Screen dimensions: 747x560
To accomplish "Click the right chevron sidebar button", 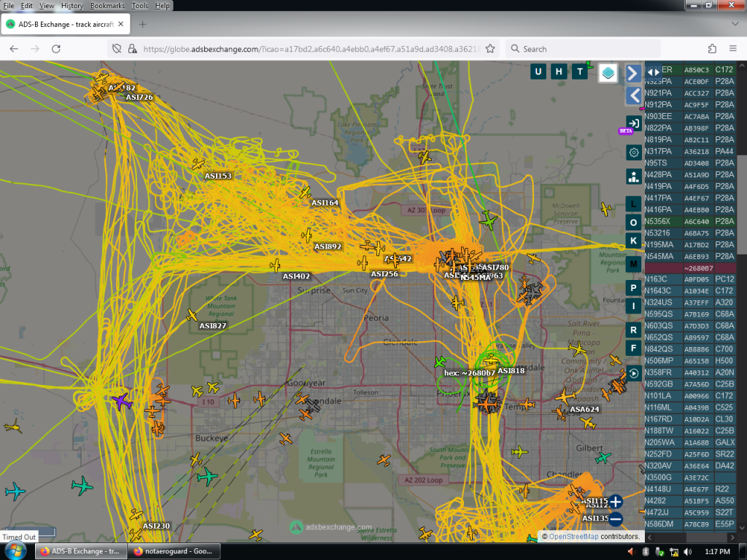I will (x=632, y=74).
